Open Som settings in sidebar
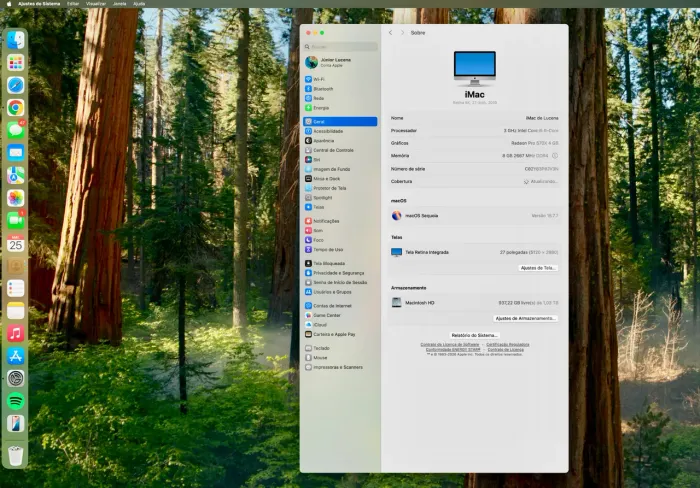Screen dimensions: 700x488 [x=340, y=230]
